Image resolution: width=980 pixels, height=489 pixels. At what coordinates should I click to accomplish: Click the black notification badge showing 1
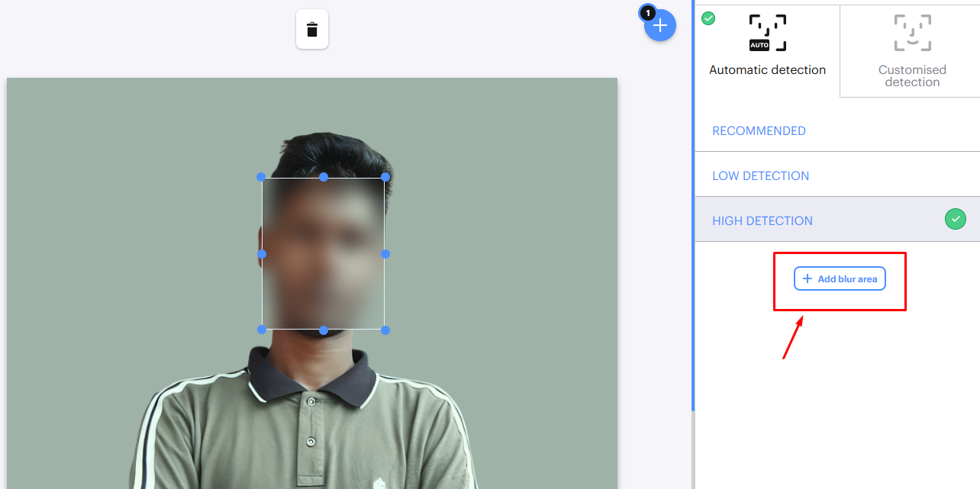tap(647, 12)
